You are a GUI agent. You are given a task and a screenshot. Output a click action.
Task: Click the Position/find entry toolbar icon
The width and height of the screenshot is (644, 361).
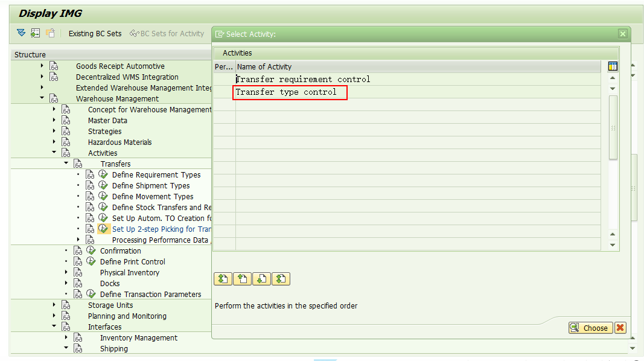tap(36, 33)
